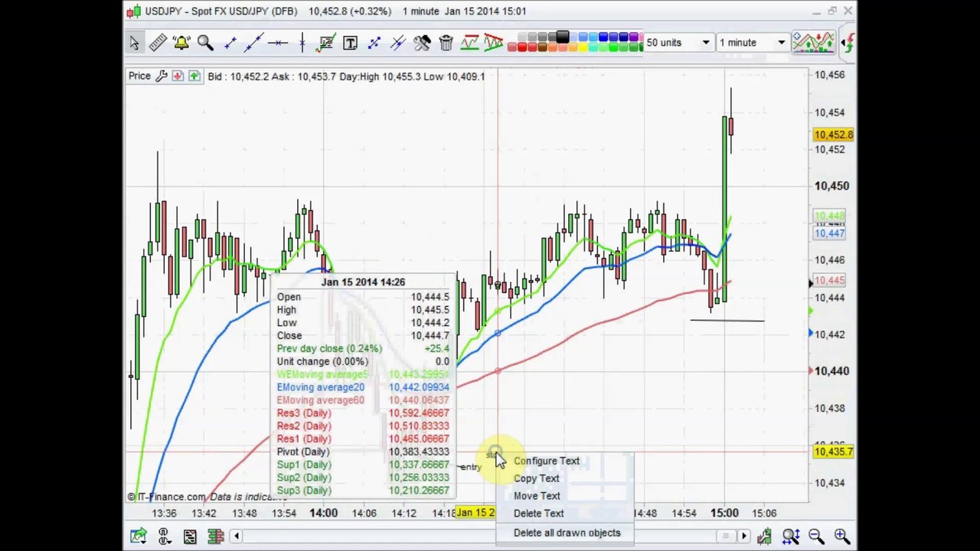Select the arrow pointer tool
Image resolution: width=980 pixels, height=551 pixels.
pos(134,43)
